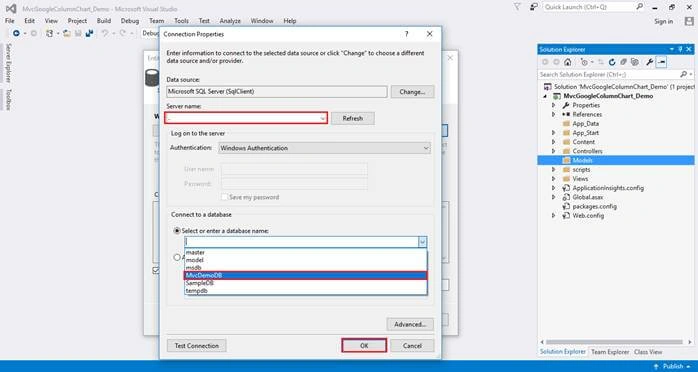Viewport: 698px width, 372px height.
Task: Expand the Properties node
Action: click(554, 105)
